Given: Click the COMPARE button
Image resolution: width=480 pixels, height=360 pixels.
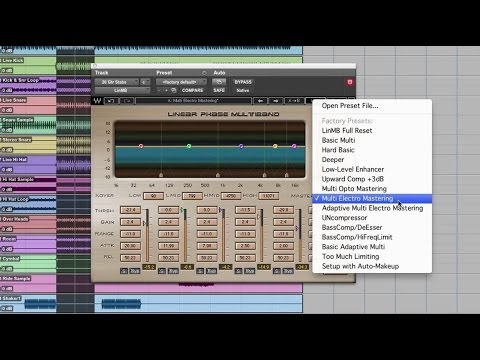Looking at the screenshot, I should tap(192, 90).
